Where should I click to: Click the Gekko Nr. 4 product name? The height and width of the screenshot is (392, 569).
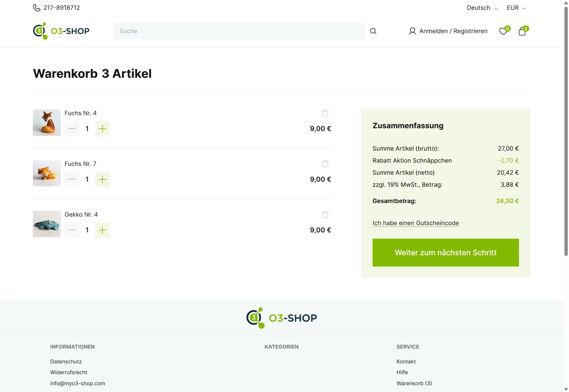[x=81, y=214]
